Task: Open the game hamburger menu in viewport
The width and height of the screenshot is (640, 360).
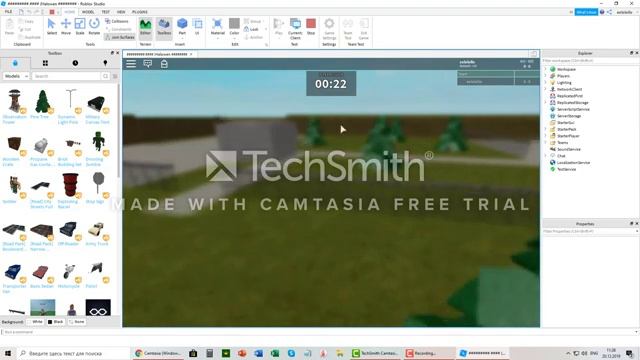Action: pyautogui.click(x=131, y=64)
